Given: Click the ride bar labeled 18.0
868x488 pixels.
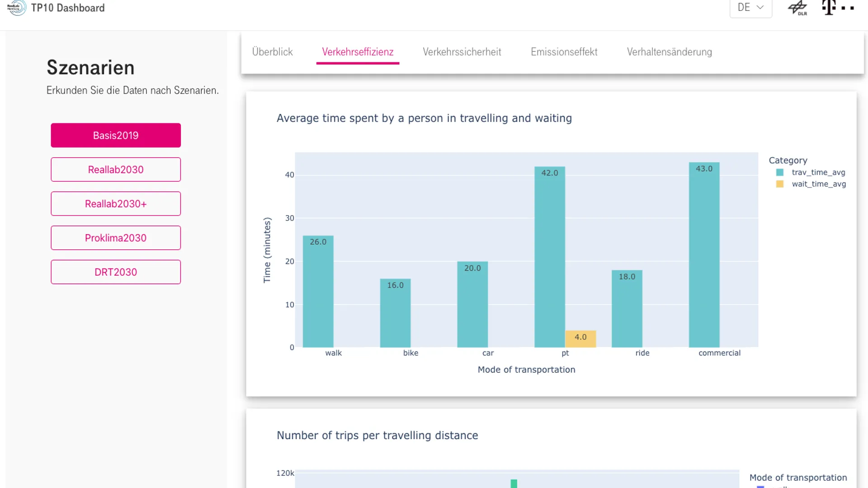Looking at the screenshot, I should click(627, 309).
